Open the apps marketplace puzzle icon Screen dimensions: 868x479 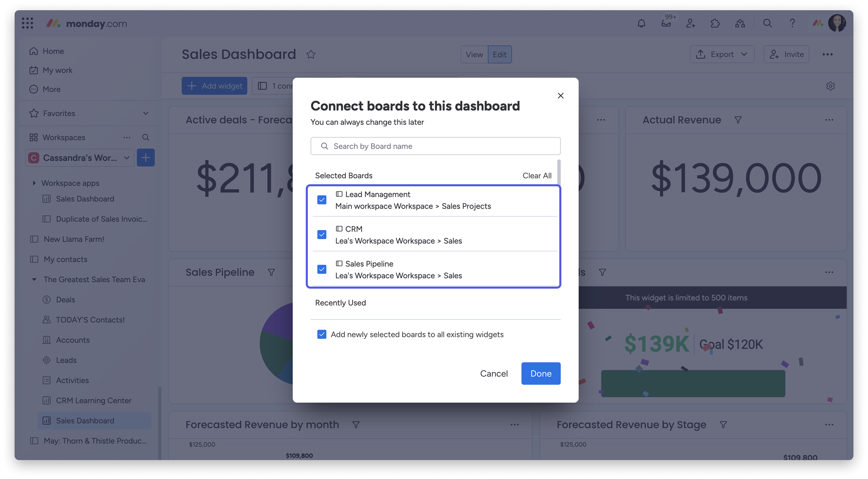click(x=715, y=23)
